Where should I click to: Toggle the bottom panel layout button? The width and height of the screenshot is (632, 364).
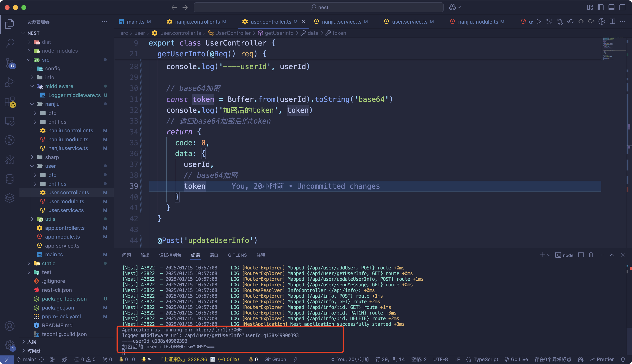pyautogui.click(x=611, y=7)
